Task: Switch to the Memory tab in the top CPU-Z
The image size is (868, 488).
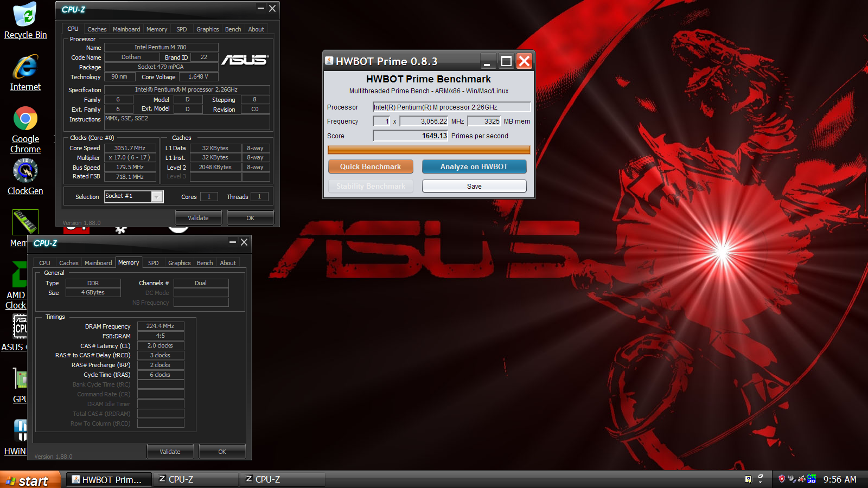Action: click(157, 29)
